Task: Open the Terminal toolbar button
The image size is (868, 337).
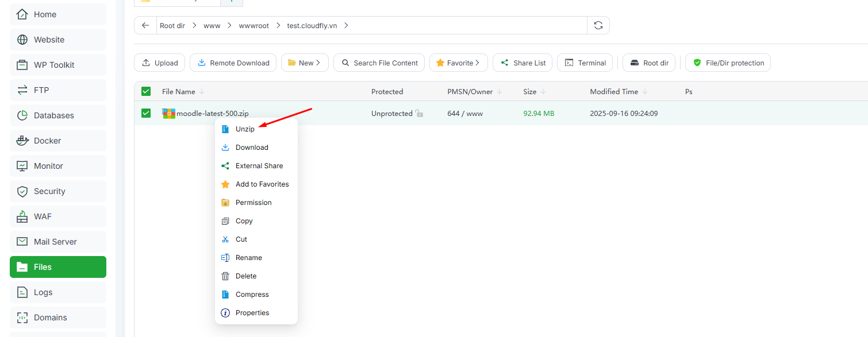Action: 585,63
